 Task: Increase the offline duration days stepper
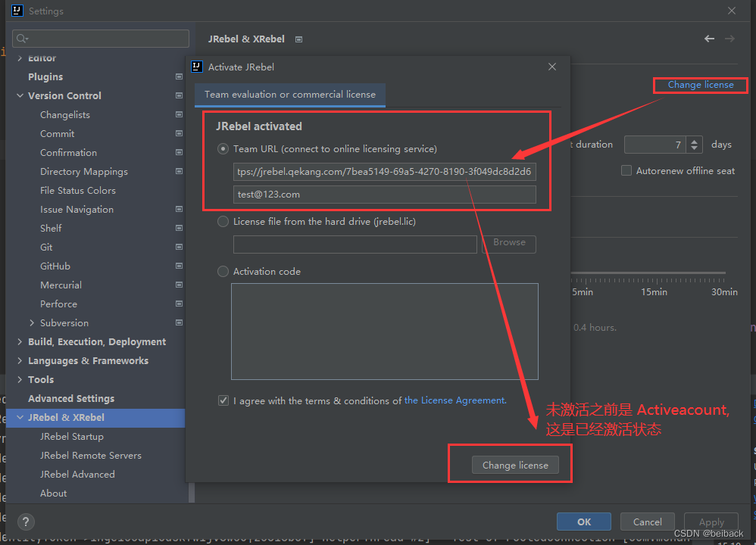pos(695,142)
